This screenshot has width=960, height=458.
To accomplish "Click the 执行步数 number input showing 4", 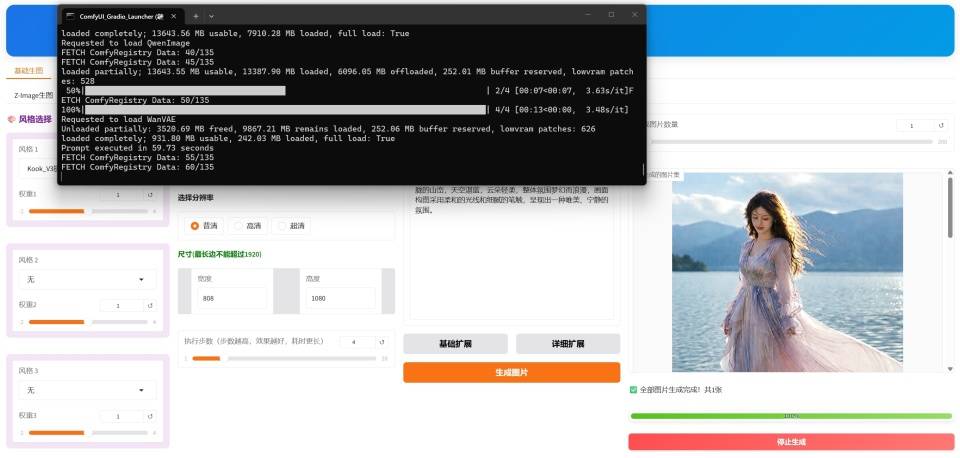I will 358,342.
